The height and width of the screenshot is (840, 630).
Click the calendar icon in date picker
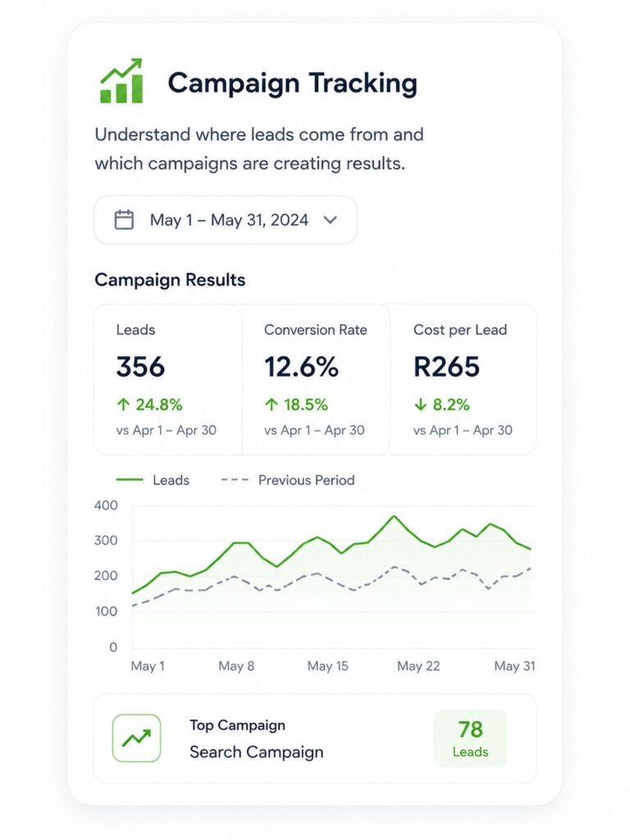coord(125,220)
